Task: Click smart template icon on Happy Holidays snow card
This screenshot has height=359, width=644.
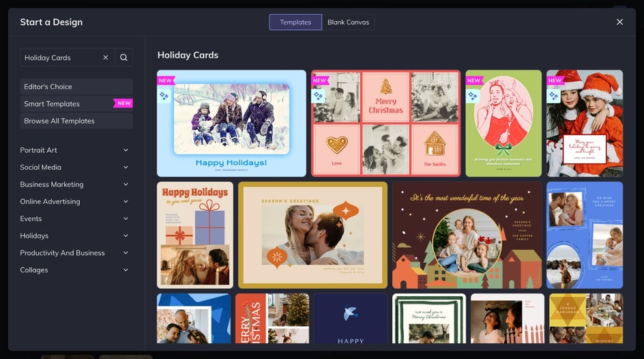Action: [164, 96]
